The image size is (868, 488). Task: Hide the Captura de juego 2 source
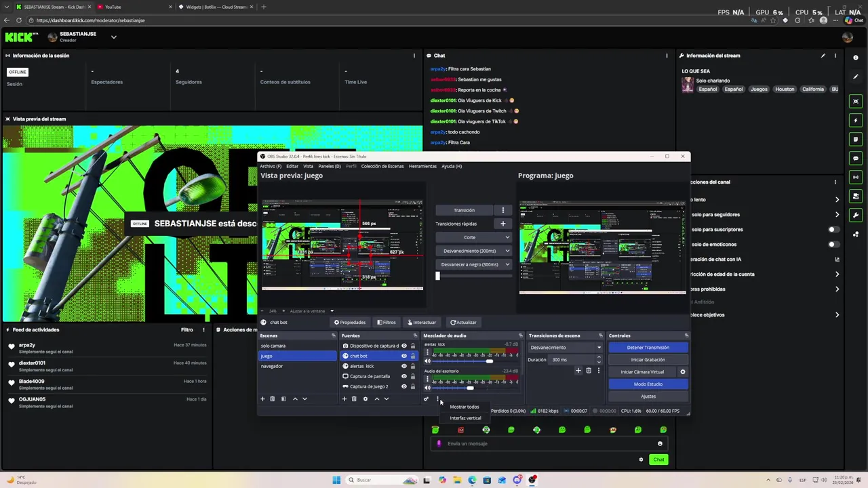point(403,386)
